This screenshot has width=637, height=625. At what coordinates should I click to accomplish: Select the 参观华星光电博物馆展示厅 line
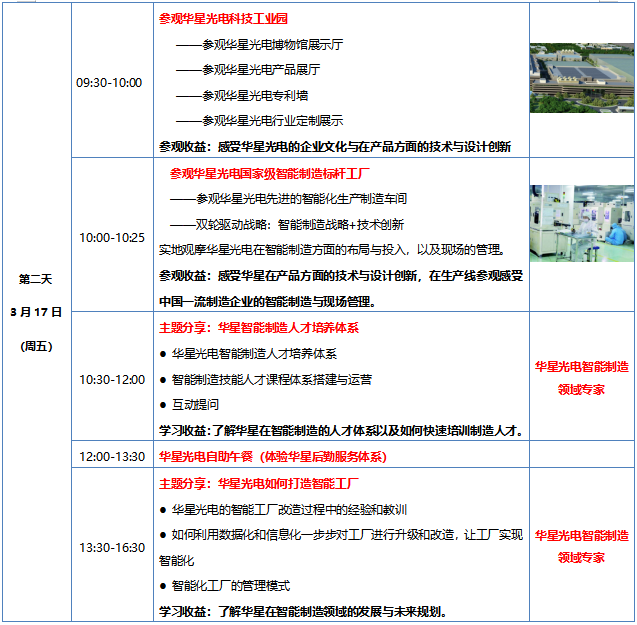coord(261,44)
